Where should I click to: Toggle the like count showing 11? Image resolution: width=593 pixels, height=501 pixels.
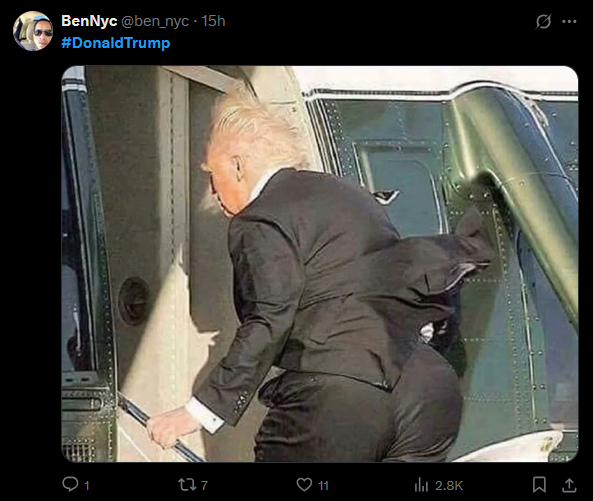(323, 485)
